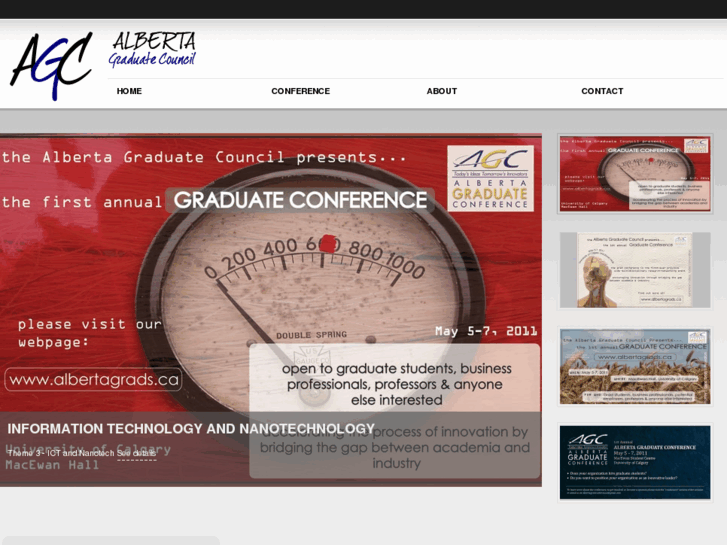Click the See details link in caption

[136, 453]
